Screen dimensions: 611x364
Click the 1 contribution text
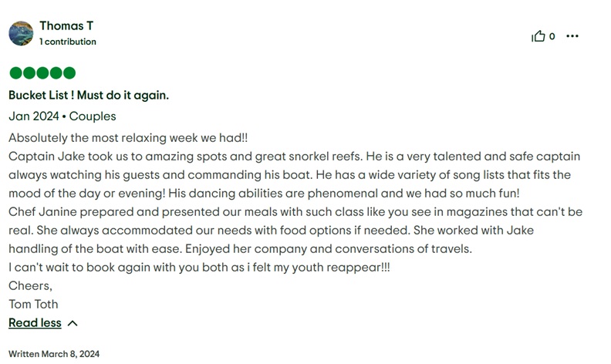point(67,42)
